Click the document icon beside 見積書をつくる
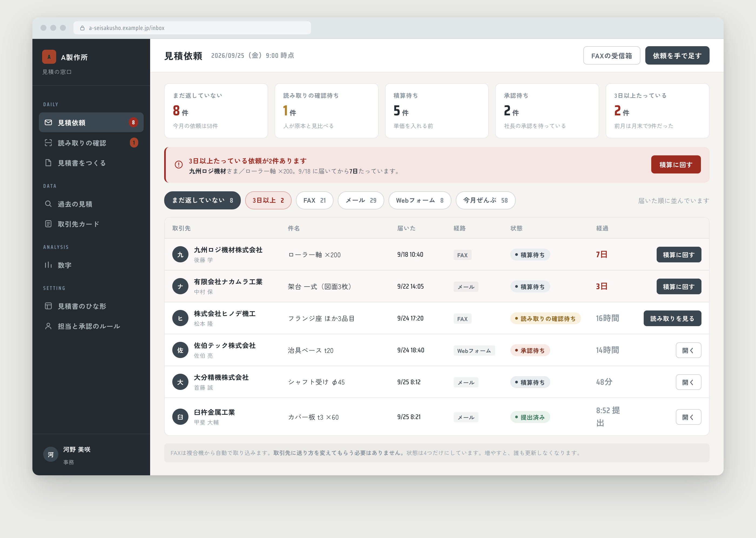The image size is (756, 538). pos(48,163)
